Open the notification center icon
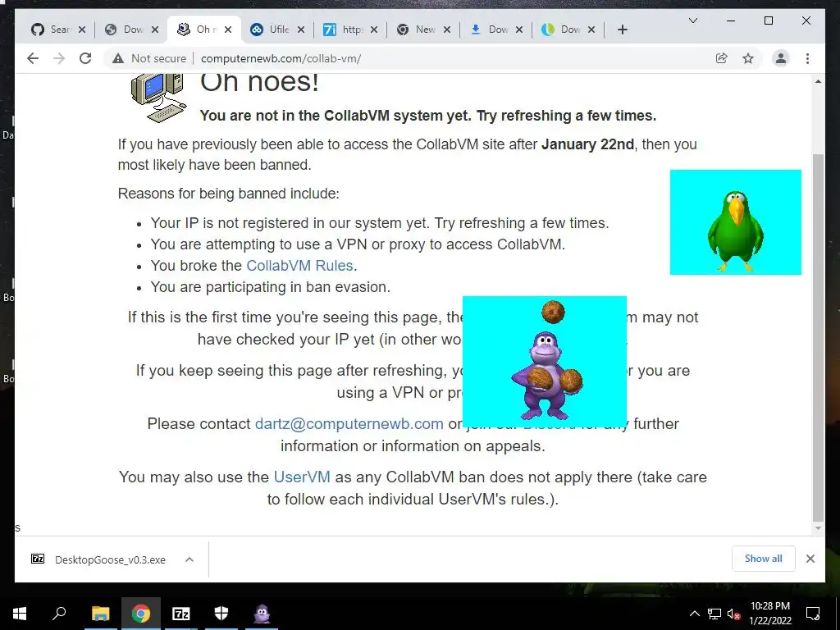This screenshot has height=630, width=840. tap(813, 614)
